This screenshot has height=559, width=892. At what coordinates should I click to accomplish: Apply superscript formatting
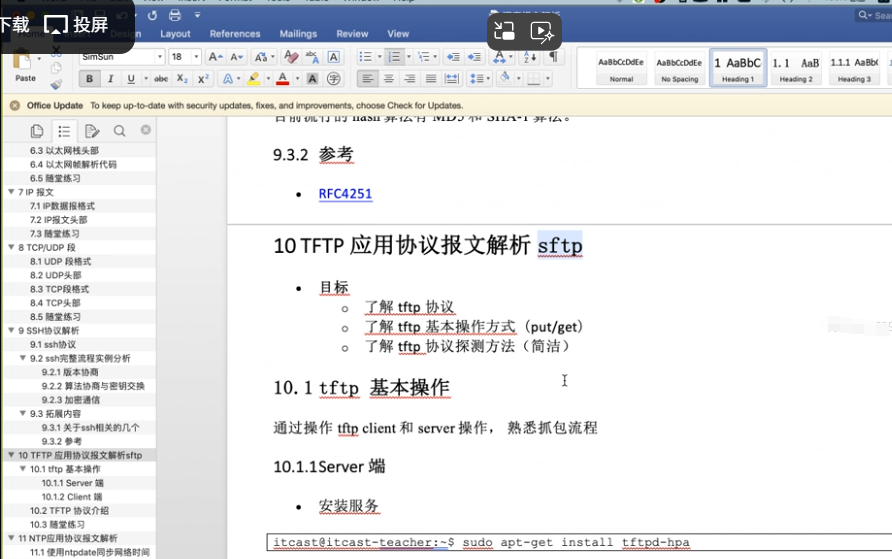click(203, 79)
